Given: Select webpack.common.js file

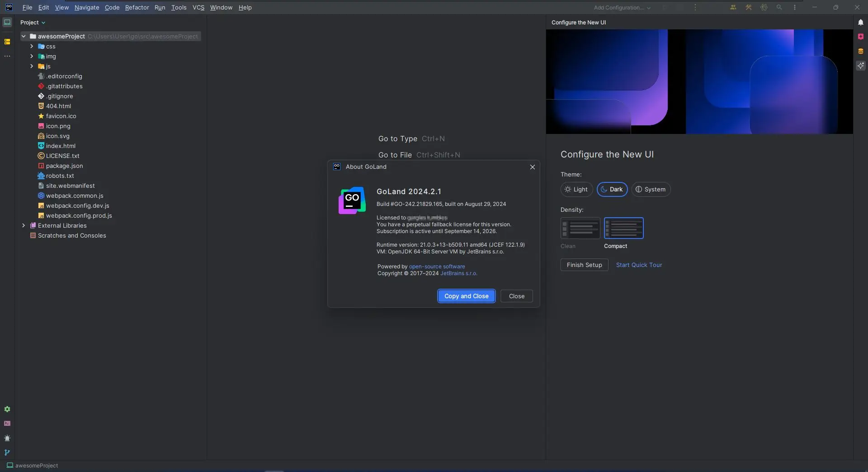Looking at the screenshot, I should pos(71,195).
